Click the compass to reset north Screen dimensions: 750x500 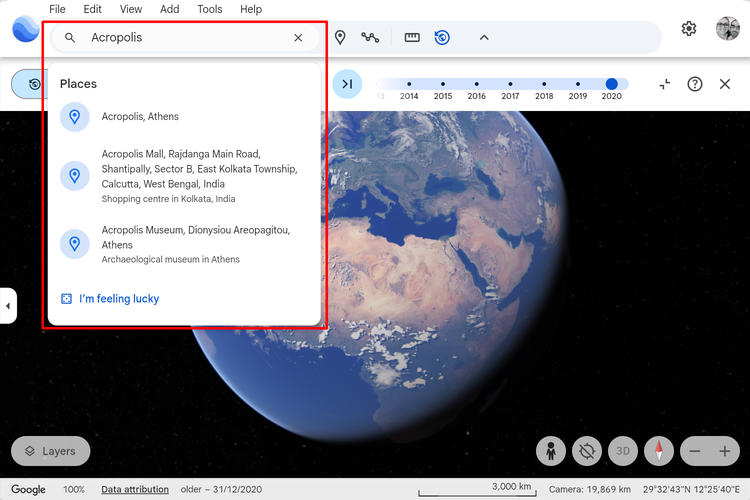pyautogui.click(x=659, y=451)
